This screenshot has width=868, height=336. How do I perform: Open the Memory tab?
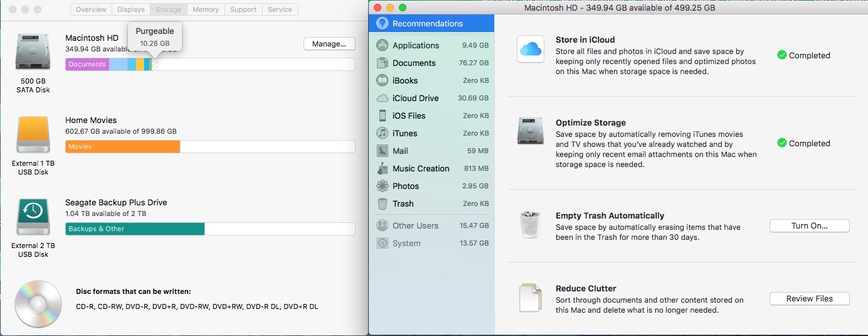tap(206, 9)
